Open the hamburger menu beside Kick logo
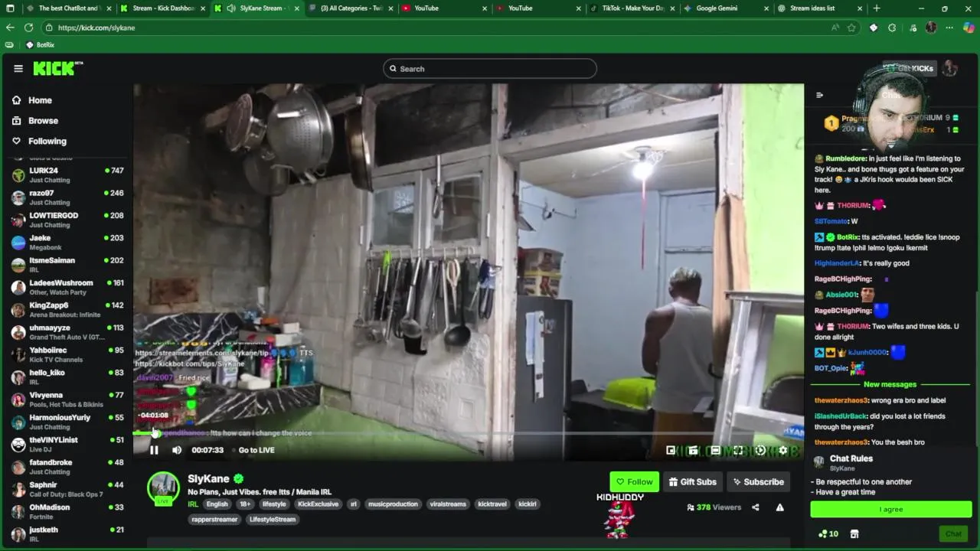This screenshot has width=980, height=551. (18, 68)
